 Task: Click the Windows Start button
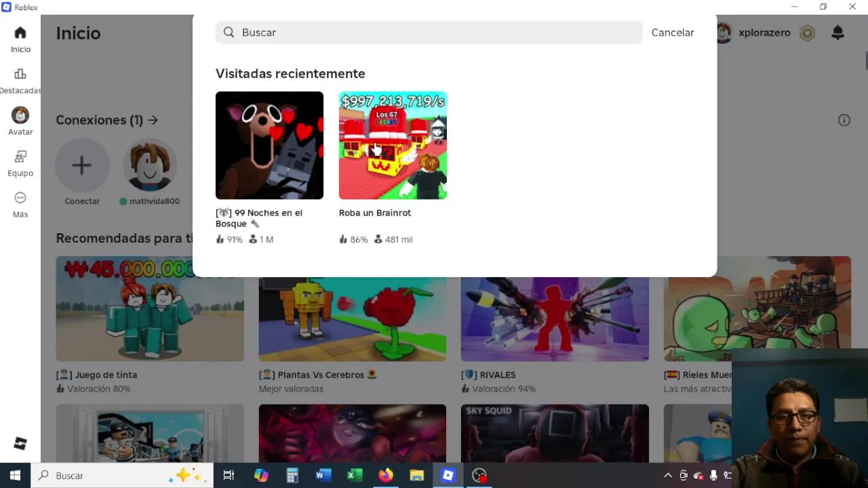[15, 475]
